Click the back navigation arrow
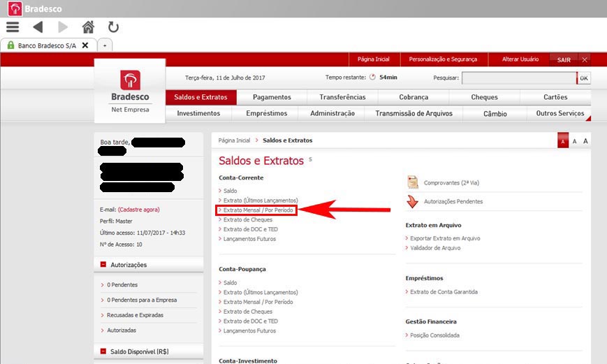The width and height of the screenshot is (607, 364). pyautogui.click(x=38, y=27)
